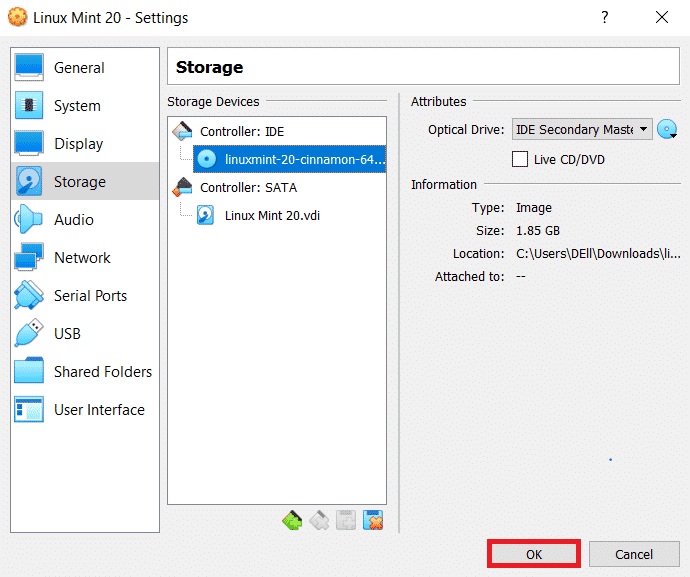Click the add controller icon below storage tree

coord(292,520)
